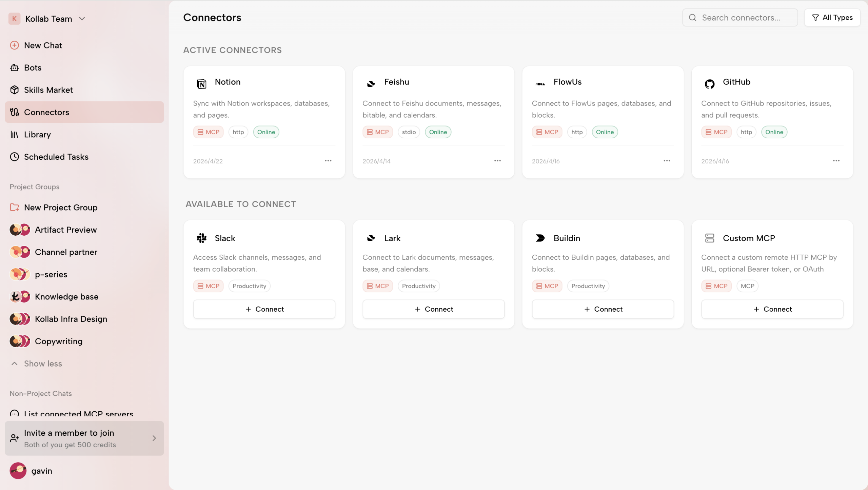Click the New Chat plus icon
This screenshot has width=868, height=490.
tap(14, 45)
